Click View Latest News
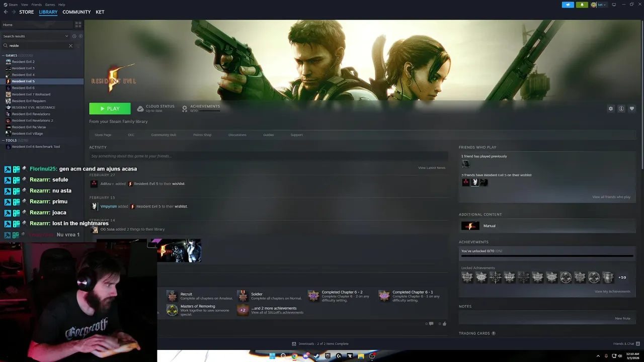 tap(432, 168)
